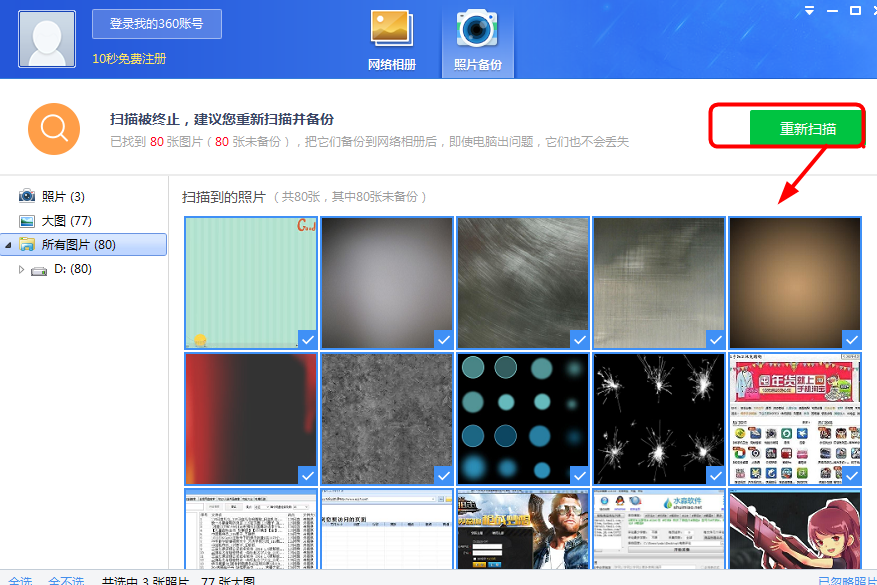Screen dimensions: 877x585
Task: Select the green striped thumbnail
Action: [251, 283]
